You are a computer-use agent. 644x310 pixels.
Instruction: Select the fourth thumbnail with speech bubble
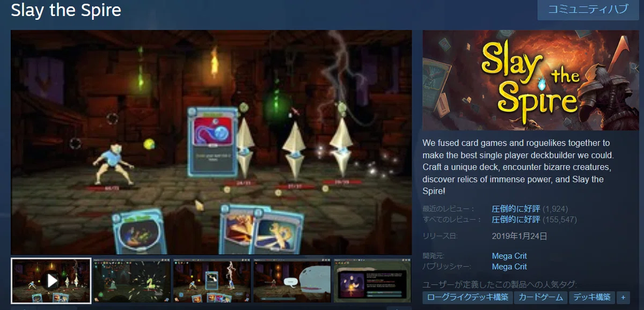[292, 281]
